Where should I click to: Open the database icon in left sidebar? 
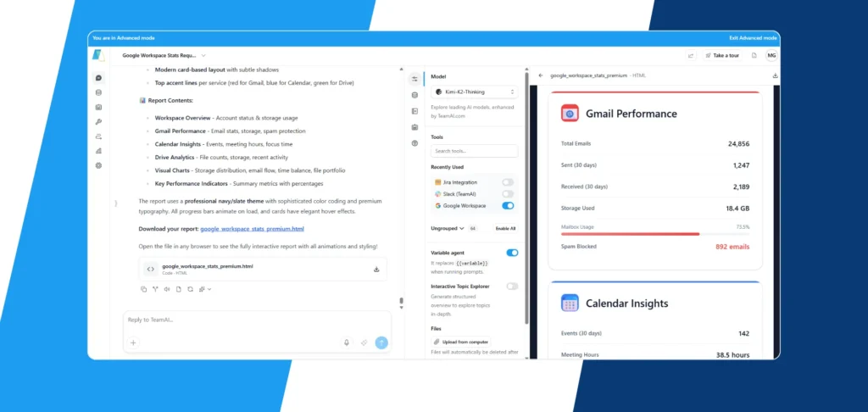tap(98, 92)
